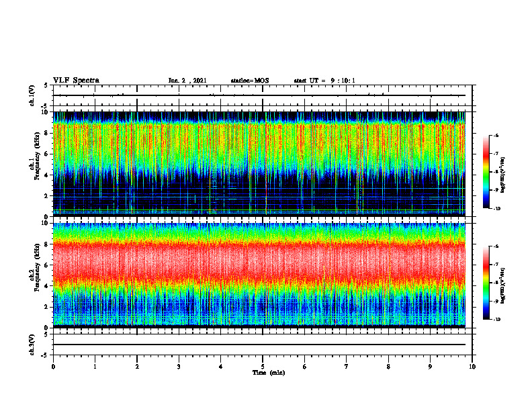Click the time axis tick label '1'
532x411 pixels.
pos(95,367)
